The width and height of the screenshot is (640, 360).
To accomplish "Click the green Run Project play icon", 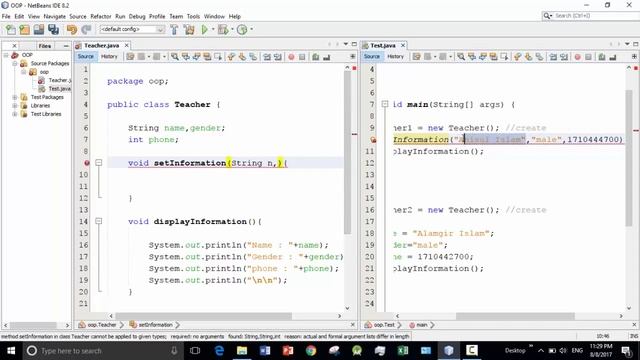I will [x=204, y=29].
